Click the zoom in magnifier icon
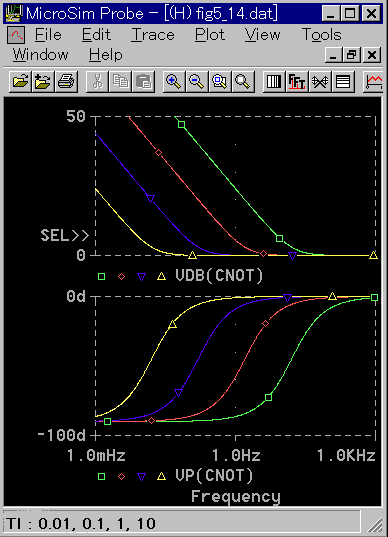The width and height of the screenshot is (388, 537). click(x=174, y=82)
